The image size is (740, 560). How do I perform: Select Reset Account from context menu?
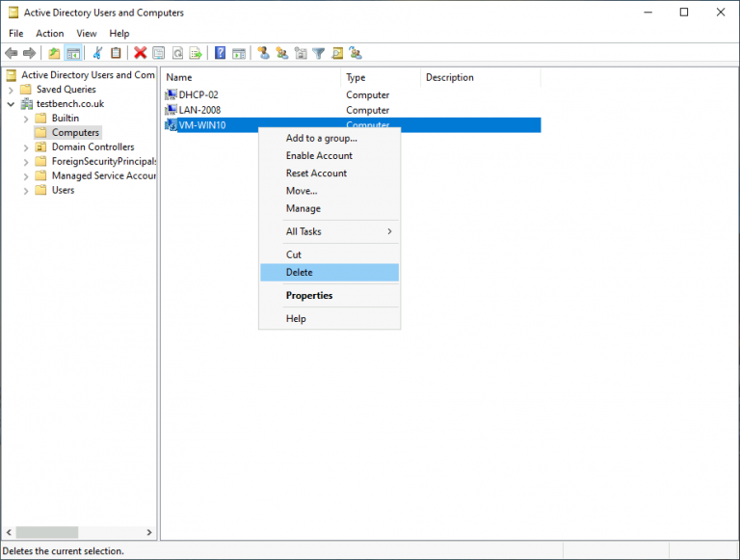pyautogui.click(x=316, y=173)
